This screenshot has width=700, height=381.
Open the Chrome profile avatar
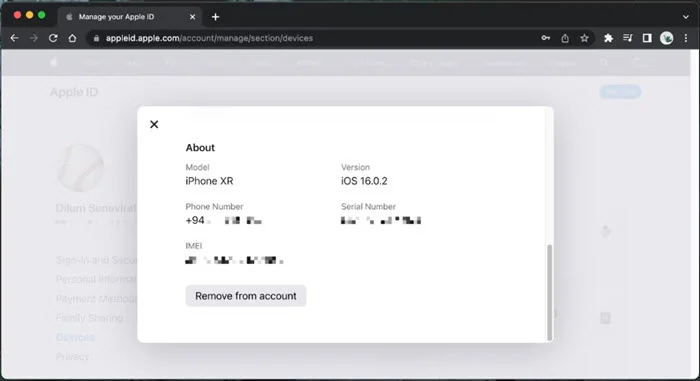[667, 38]
